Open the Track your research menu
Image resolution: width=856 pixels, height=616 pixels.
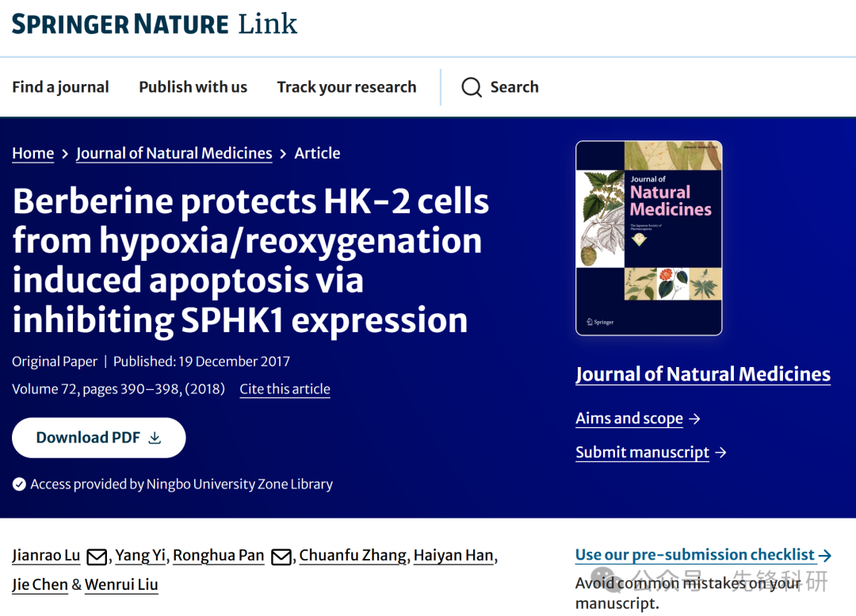point(346,87)
